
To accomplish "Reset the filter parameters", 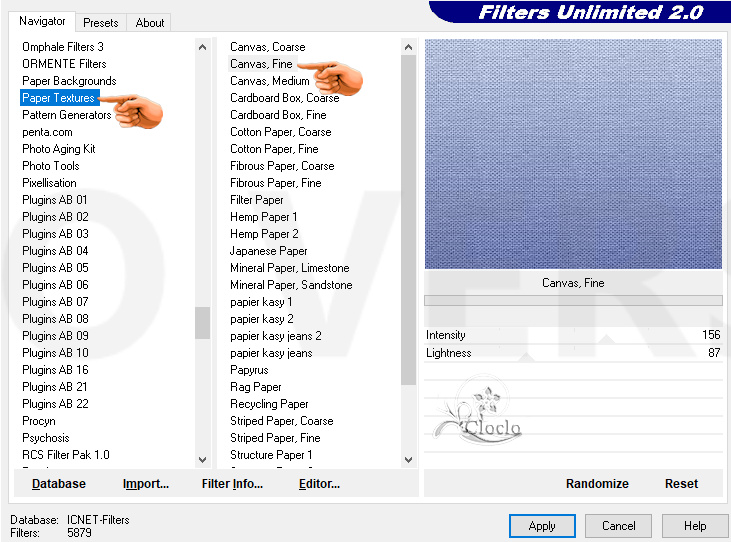I will coord(681,484).
